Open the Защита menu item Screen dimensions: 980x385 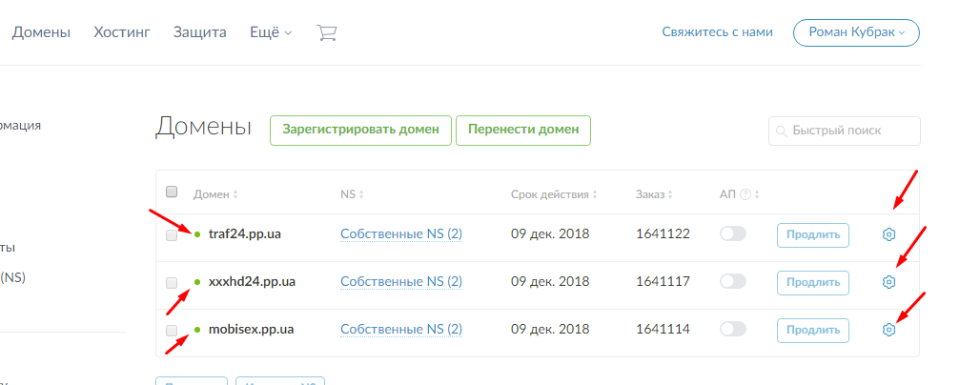(199, 32)
